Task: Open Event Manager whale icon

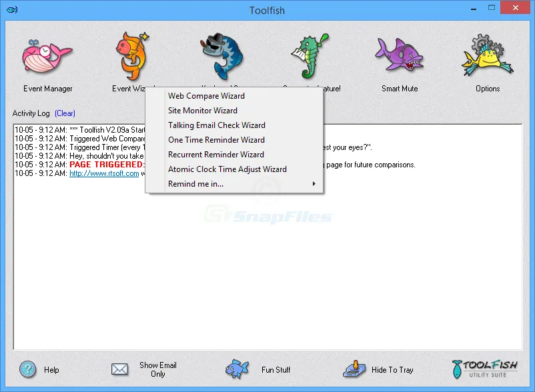Action: pyautogui.click(x=47, y=57)
